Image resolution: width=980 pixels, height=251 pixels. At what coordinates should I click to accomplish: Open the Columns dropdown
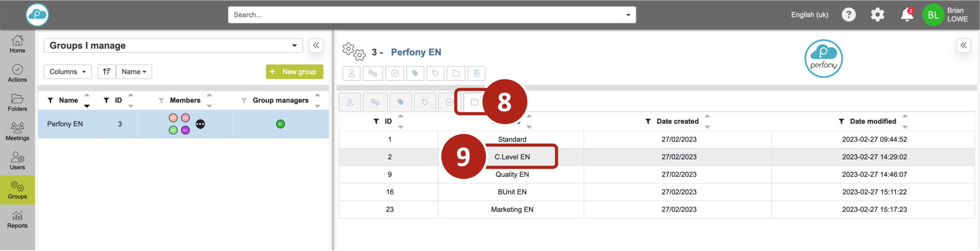point(68,72)
